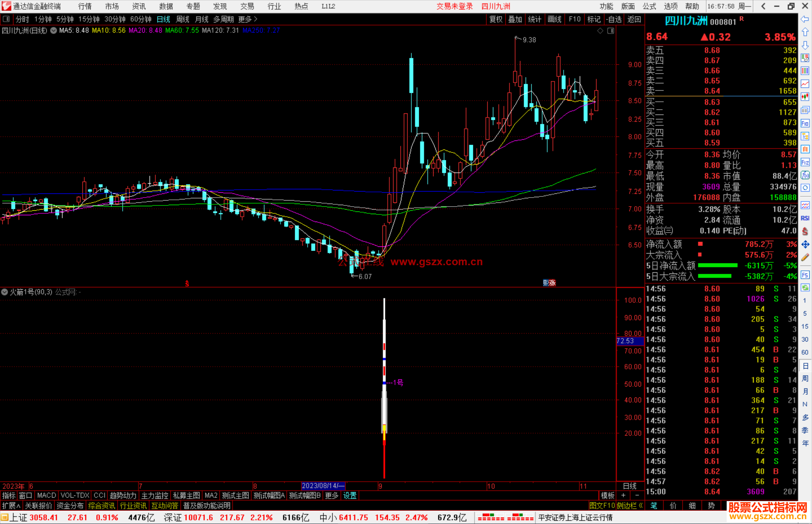Click the F12 icon in right sidebar
Viewport: 812px width, 524px height.
pyautogui.click(x=805, y=162)
